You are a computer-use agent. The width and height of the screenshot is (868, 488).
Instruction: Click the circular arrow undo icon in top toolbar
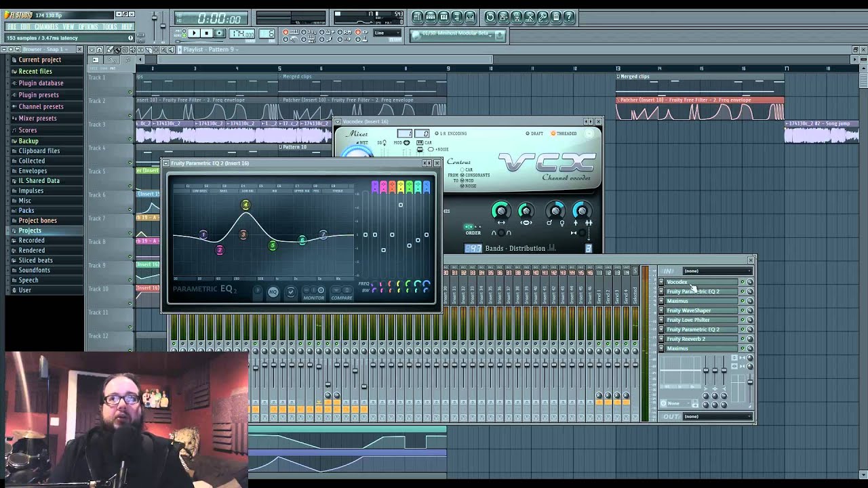pyautogui.click(x=490, y=17)
